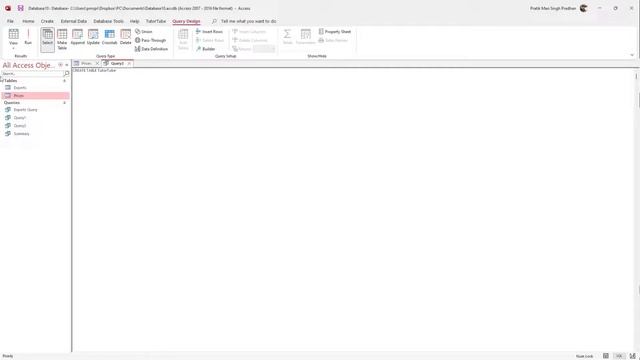Screen dimensions: 640x360
Task: Open the Return value combo box
Action: pos(264,49)
